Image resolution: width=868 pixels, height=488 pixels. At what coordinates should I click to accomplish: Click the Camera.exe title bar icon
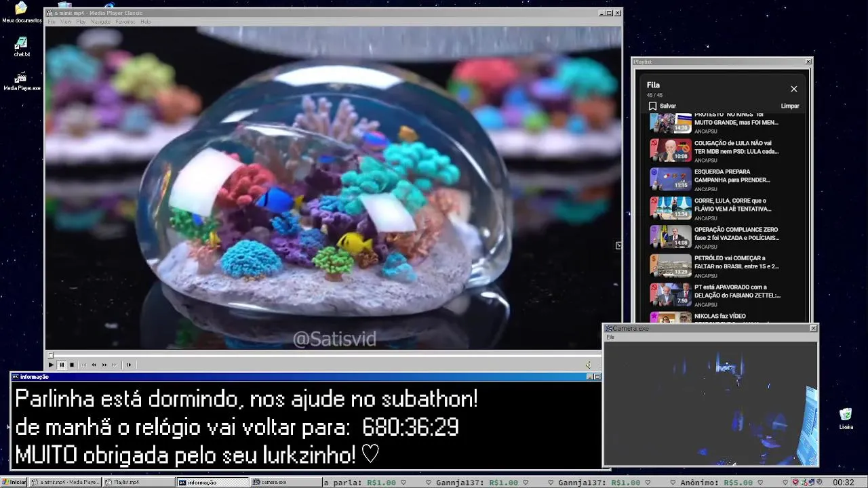[x=609, y=328]
